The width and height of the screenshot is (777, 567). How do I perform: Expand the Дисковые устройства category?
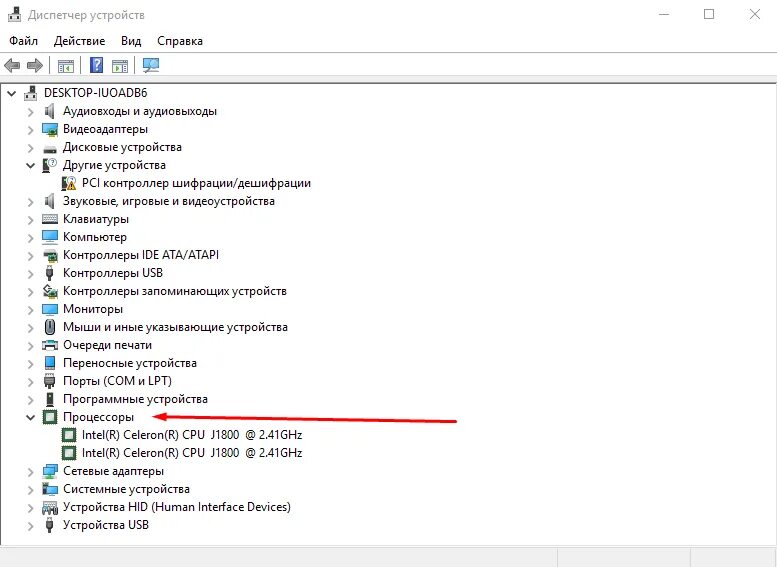[31, 148]
